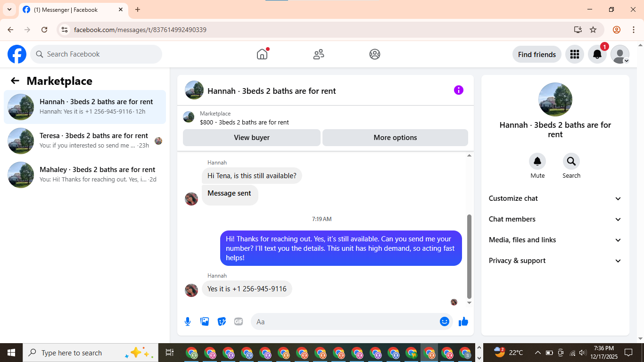
Task: Click the chat header listing thumbnail
Action: [x=194, y=90]
